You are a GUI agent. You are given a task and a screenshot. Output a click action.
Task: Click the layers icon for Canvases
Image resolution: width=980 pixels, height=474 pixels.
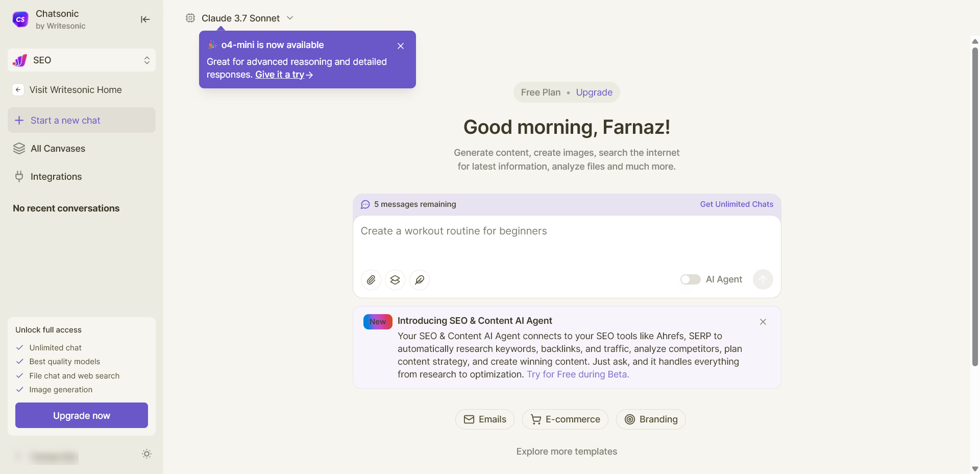(x=19, y=149)
